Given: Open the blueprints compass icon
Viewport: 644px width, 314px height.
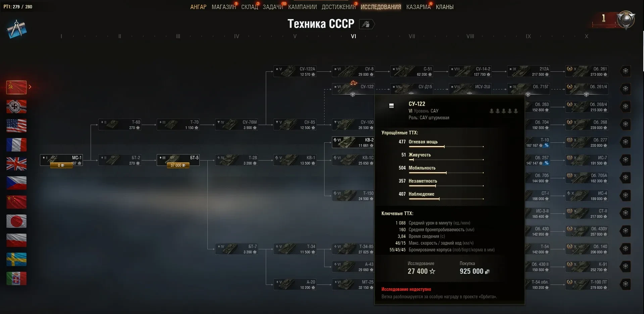Looking at the screenshot, I should click(16, 29).
